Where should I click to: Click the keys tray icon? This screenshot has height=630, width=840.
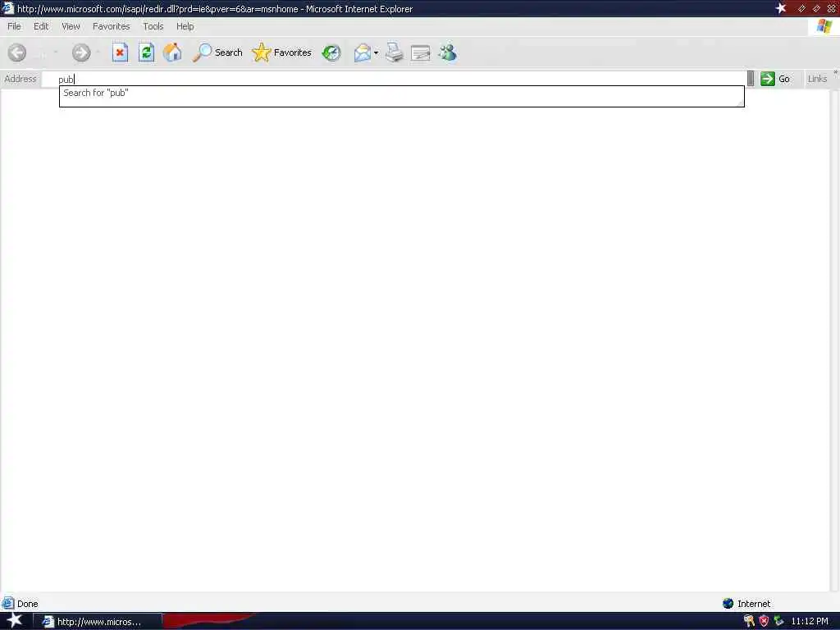(x=749, y=621)
